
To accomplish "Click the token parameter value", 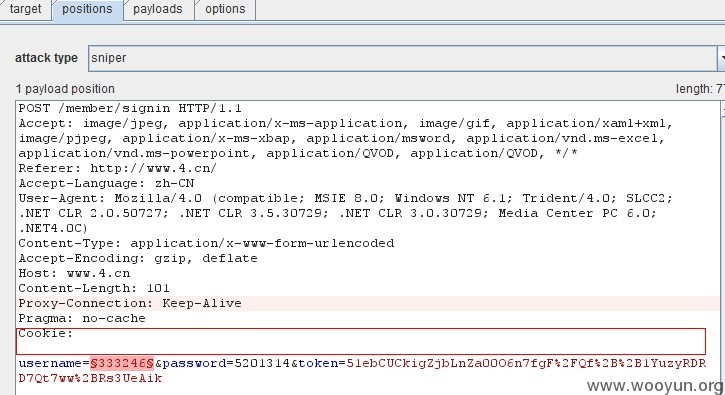I will (362, 370).
